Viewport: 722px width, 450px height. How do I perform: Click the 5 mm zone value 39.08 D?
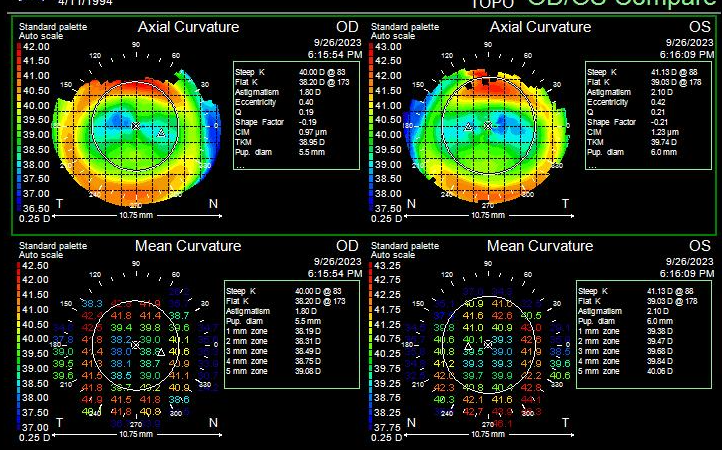coord(308,371)
